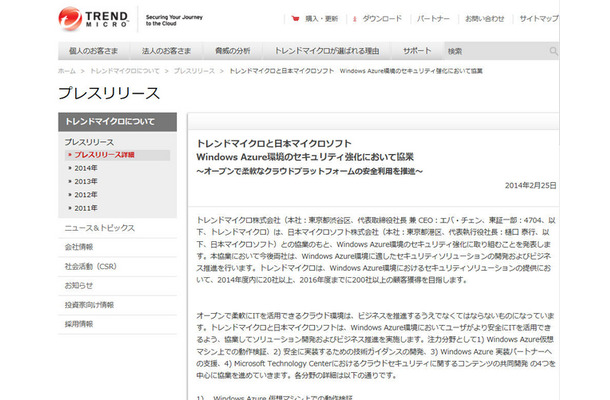Image resolution: width=610 pixels, height=400 pixels.
Task: Click the title line Windows Azure環境のセキュリティ強化において協業
Action: [x=305, y=157]
